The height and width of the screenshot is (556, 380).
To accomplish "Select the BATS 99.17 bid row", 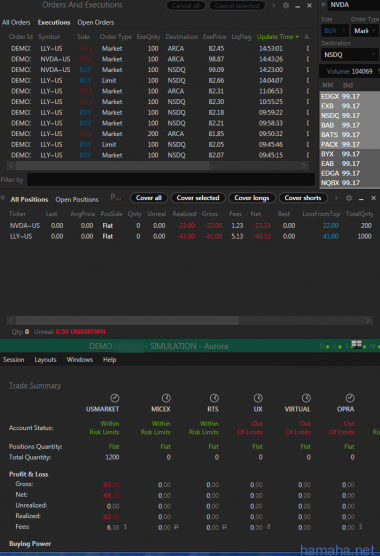I will pos(350,135).
